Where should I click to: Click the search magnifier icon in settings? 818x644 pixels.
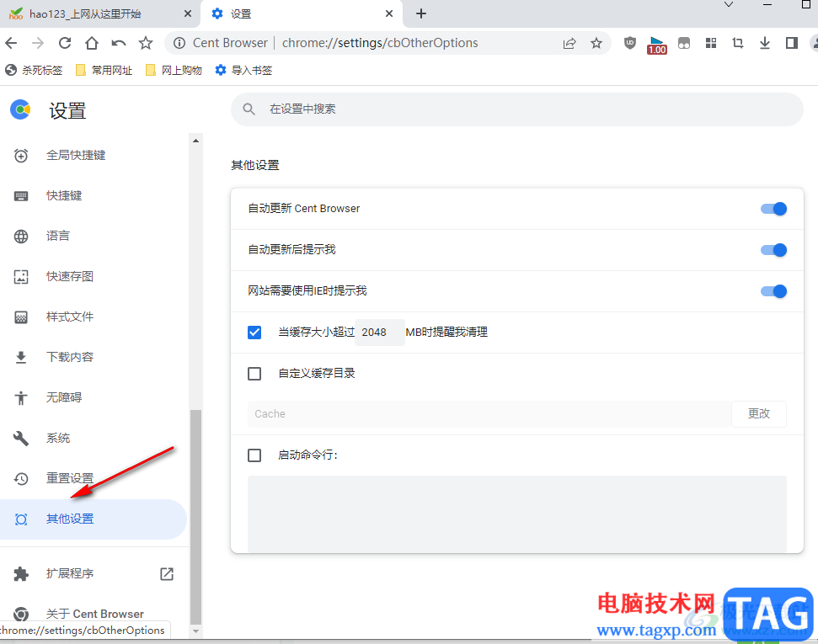(x=249, y=109)
